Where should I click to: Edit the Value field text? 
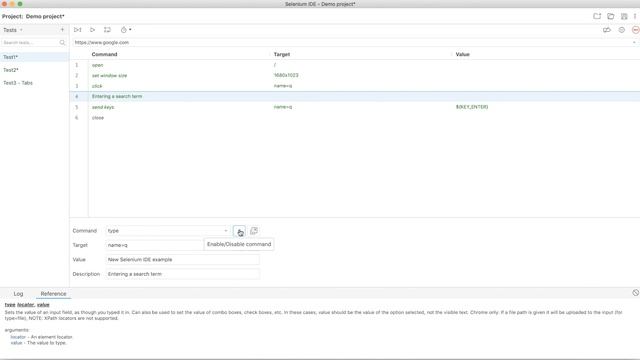(182, 260)
